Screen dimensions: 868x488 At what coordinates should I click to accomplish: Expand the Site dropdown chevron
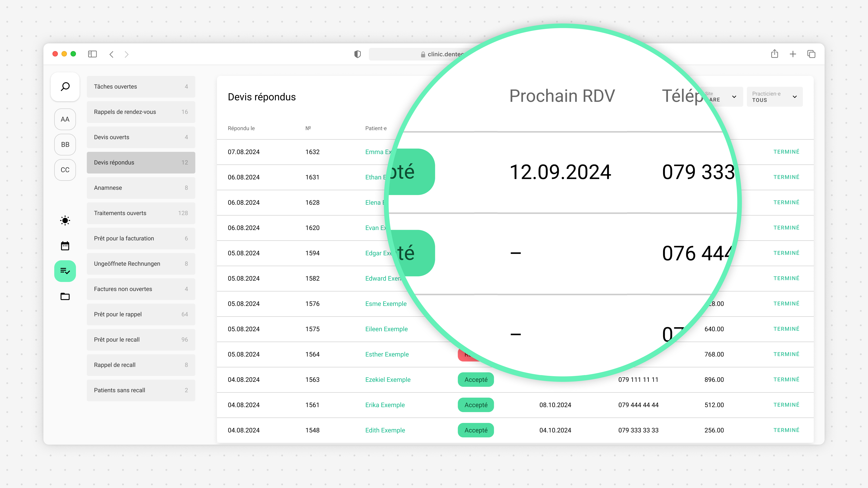[734, 97]
